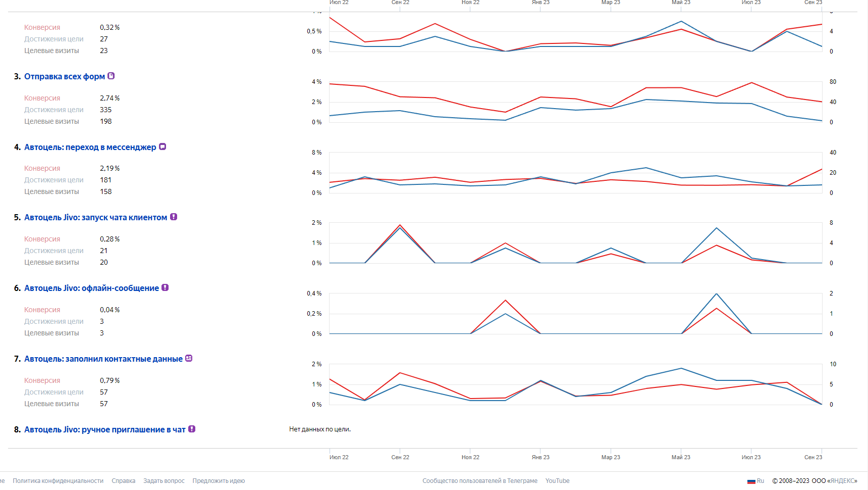Screen dimensions: 868x490
Task: Click the contact-card icon beside заполнил контактные данные
Action: click(189, 359)
